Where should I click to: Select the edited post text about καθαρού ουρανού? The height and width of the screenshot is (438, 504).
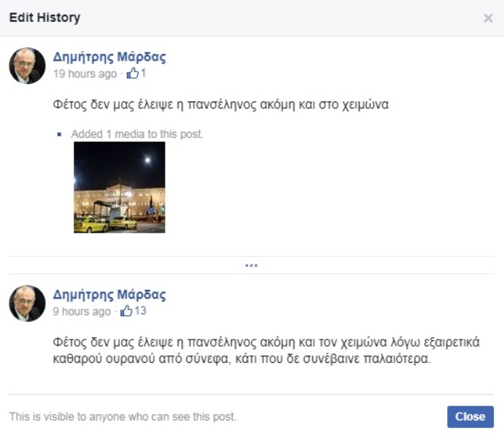click(x=266, y=350)
